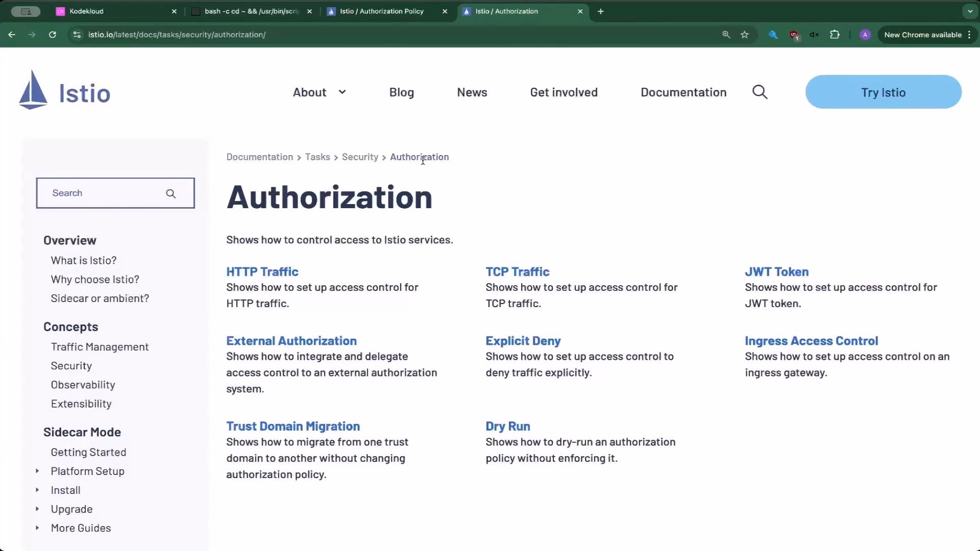Open 'Why choose Istio?' sidebar item

click(x=95, y=280)
